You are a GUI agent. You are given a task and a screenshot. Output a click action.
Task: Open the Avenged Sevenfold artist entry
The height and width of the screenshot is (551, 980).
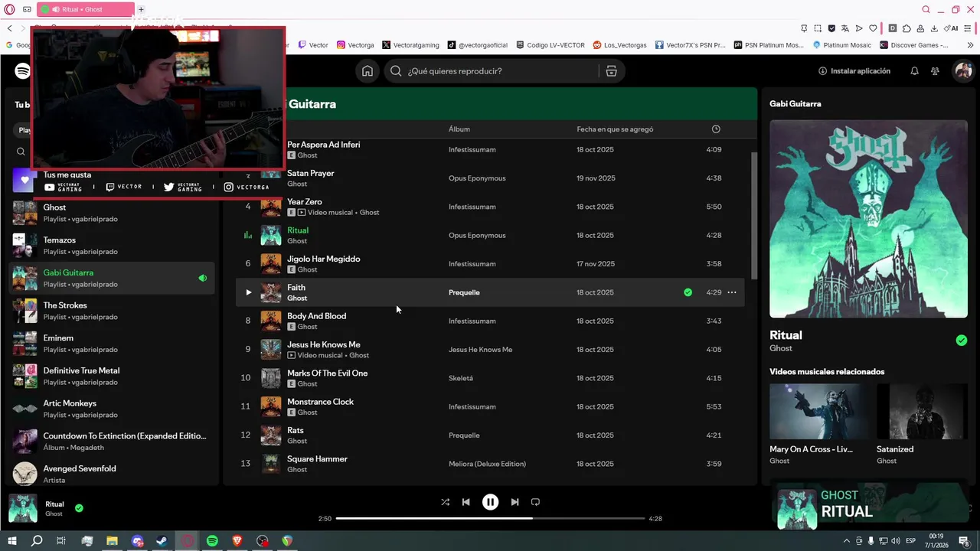112,474
